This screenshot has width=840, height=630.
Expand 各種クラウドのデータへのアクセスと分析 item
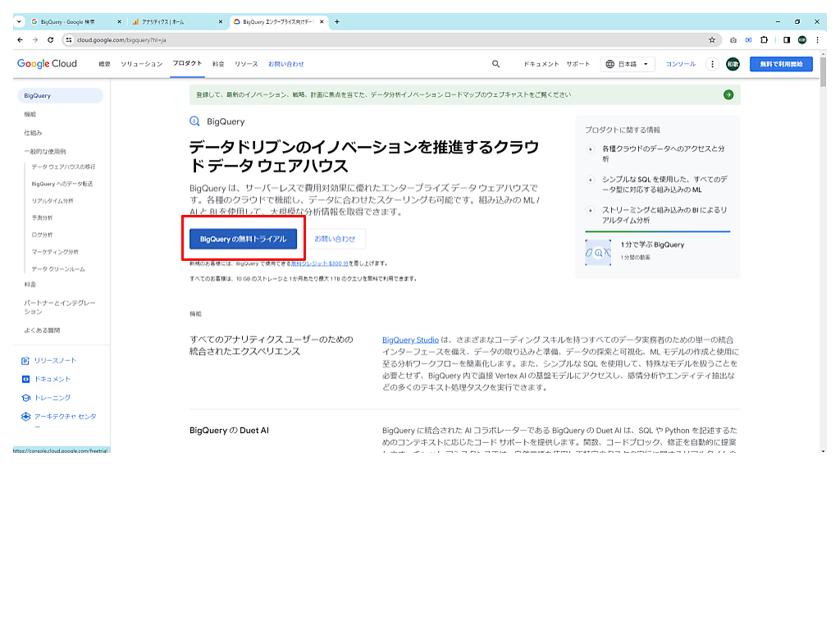[591, 149]
